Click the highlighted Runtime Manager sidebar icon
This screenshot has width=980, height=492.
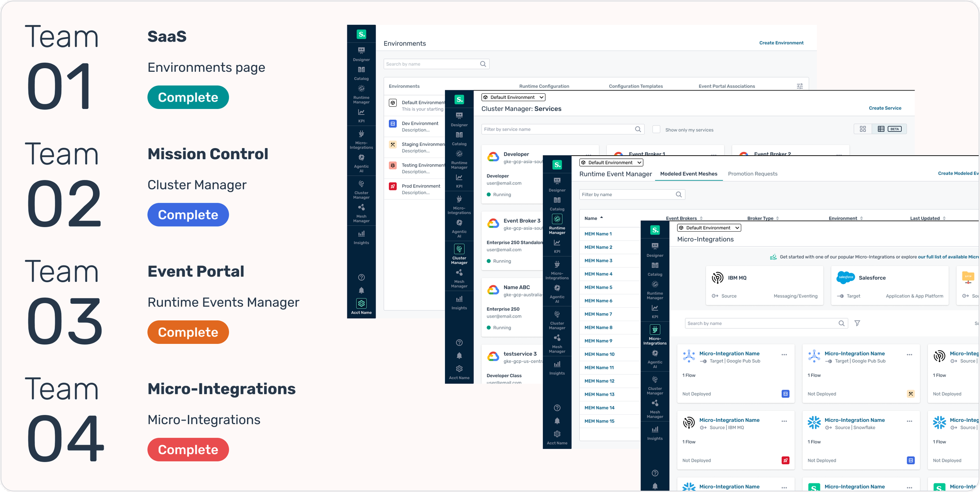point(557,219)
